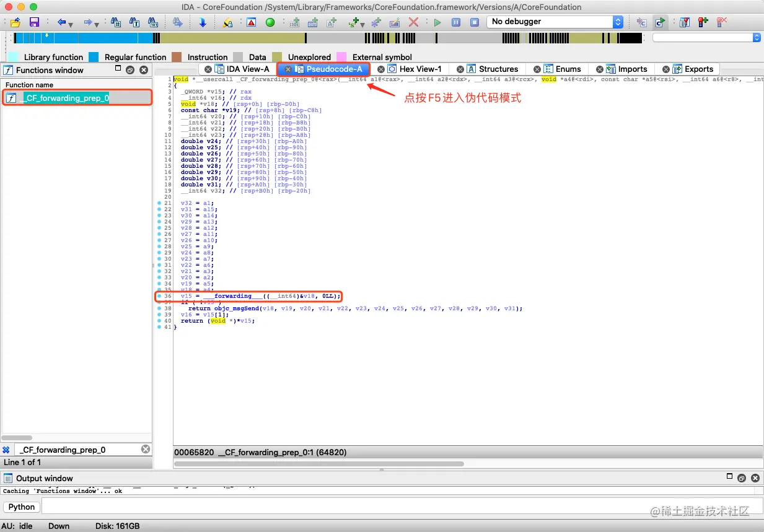Click the red X delete icon
Screen dimensions: 764x532
click(413, 22)
